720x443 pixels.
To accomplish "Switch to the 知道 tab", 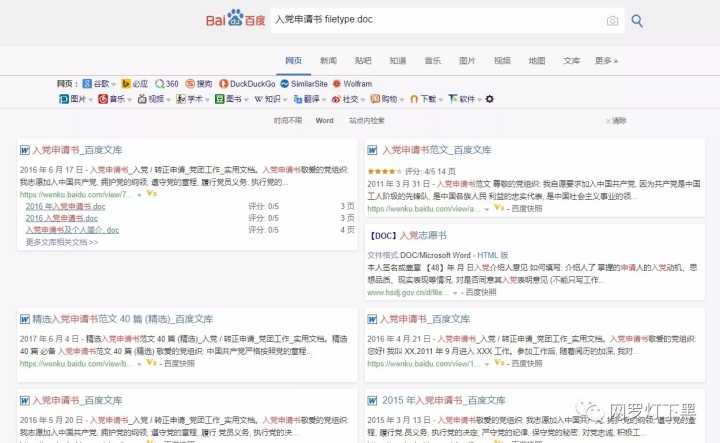I will pos(398,61).
